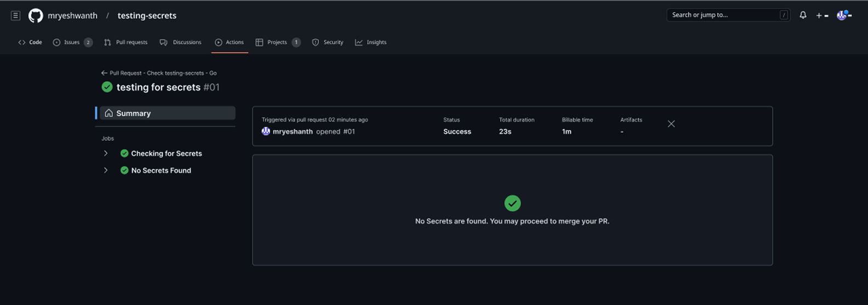Open the Checking for Secrets job
Screen dimensions: 868x305
[167, 154]
